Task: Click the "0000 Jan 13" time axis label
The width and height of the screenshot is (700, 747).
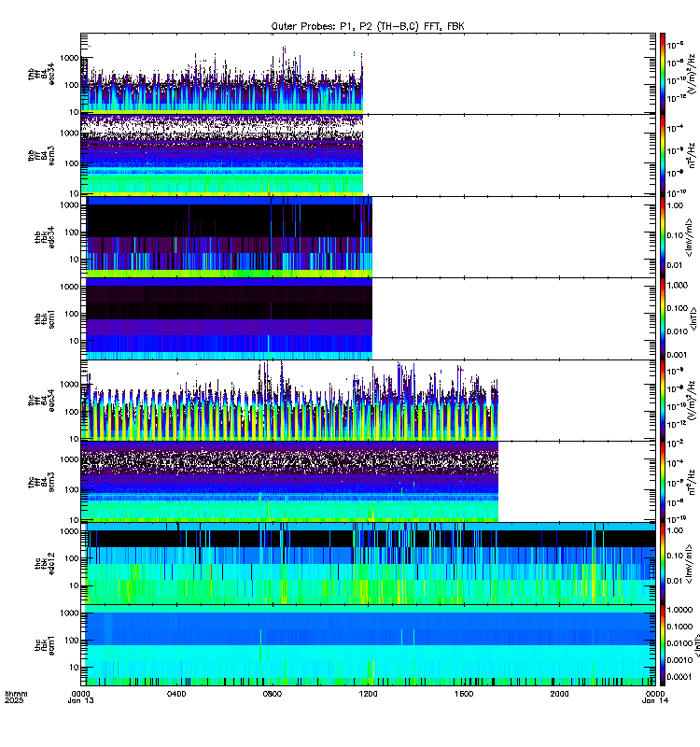Action: (x=81, y=697)
